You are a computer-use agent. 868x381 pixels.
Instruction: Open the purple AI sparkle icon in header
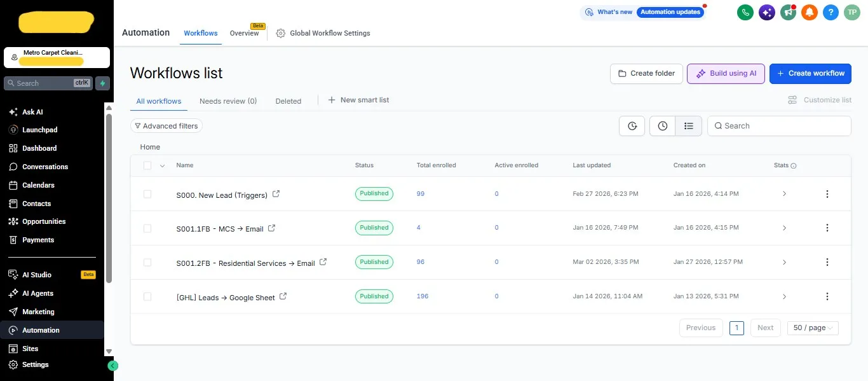[767, 12]
